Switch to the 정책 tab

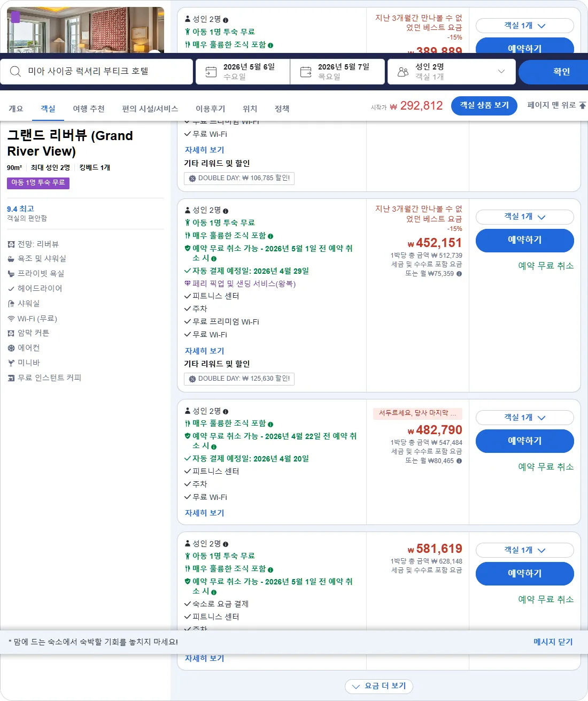coord(282,109)
